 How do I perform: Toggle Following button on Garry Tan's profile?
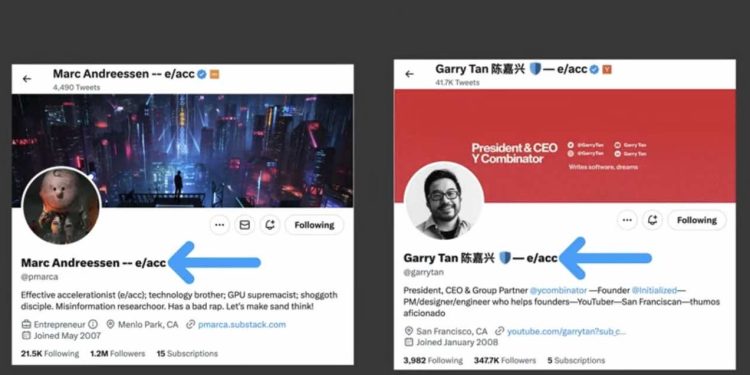click(x=696, y=220)
